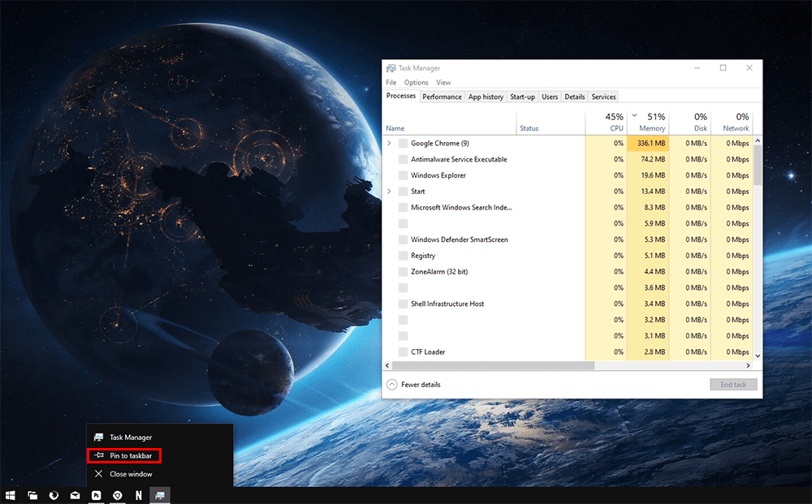Expand the Google Chrome (9) process group
The width and height of the screenshot is (812, 504).
390,144
